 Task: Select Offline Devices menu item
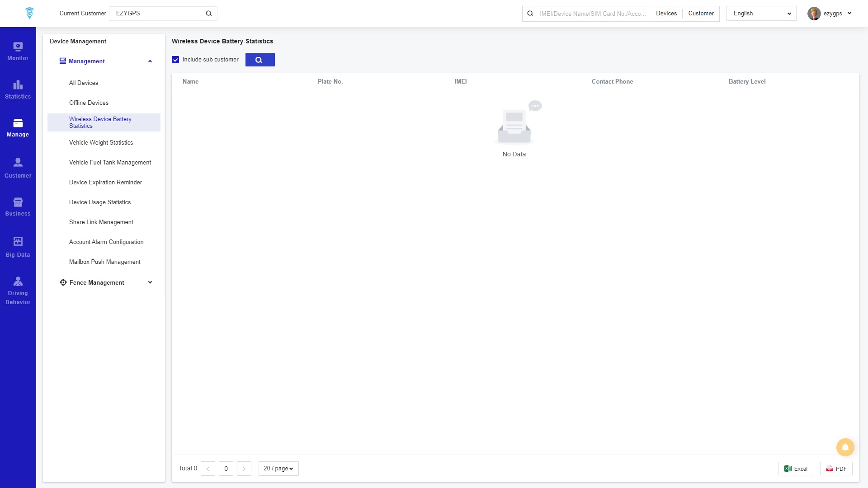(89, 103)
